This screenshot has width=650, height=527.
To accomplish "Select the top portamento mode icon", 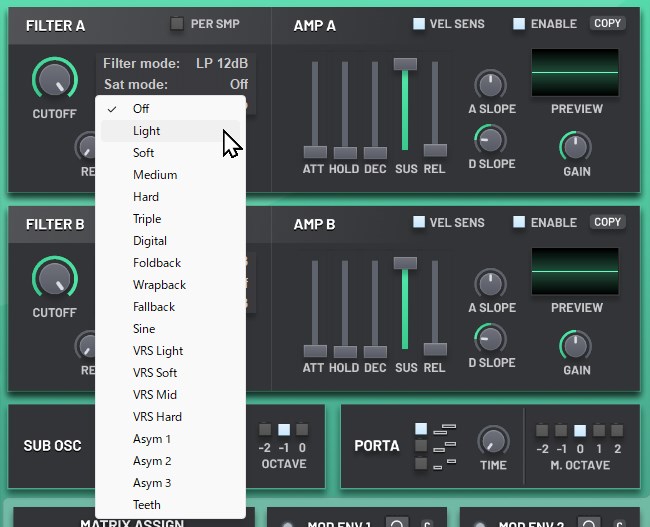I will [421, 429].
